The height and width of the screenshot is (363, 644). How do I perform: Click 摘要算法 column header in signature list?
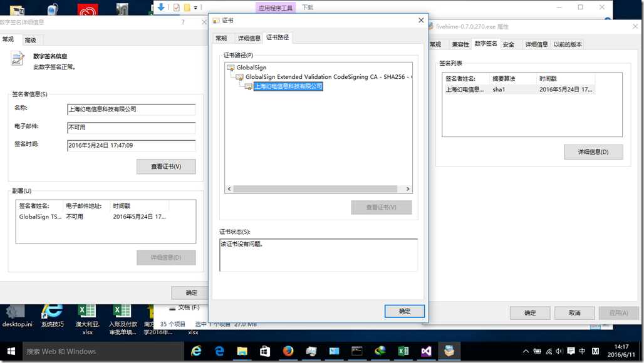point(513,78)
